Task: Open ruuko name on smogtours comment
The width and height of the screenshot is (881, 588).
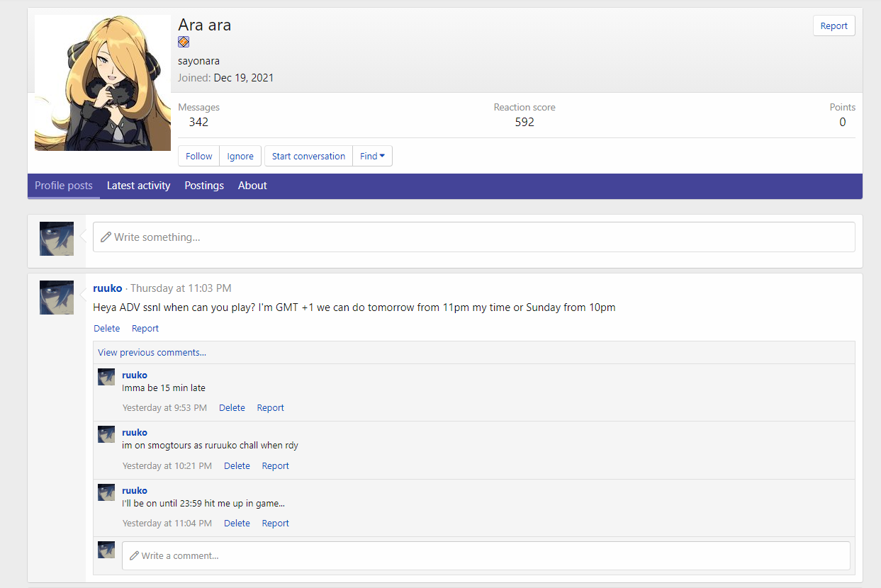Action: (135, 432)
